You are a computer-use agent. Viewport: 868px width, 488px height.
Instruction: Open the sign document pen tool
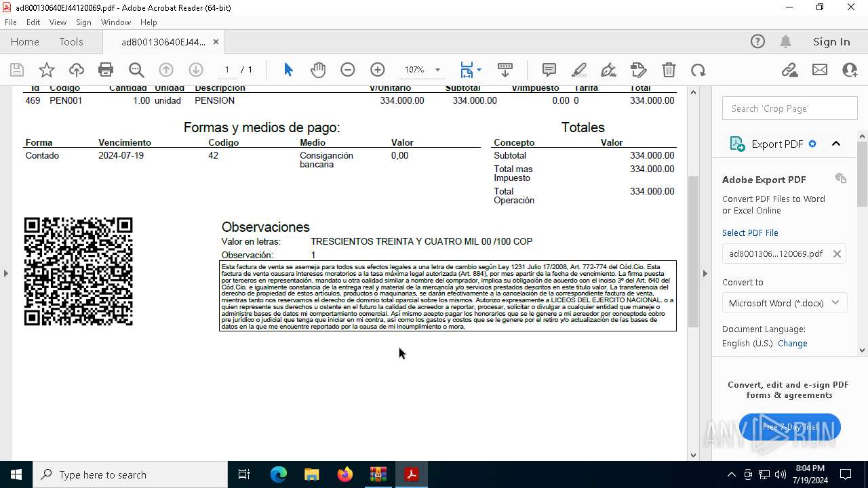tap(609, 70)
